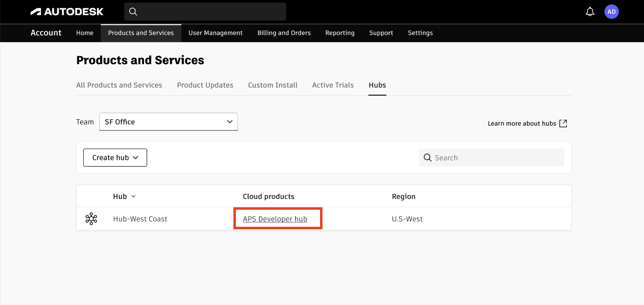
Task: Click Learn more about hubs
Action: click(522, 123)
